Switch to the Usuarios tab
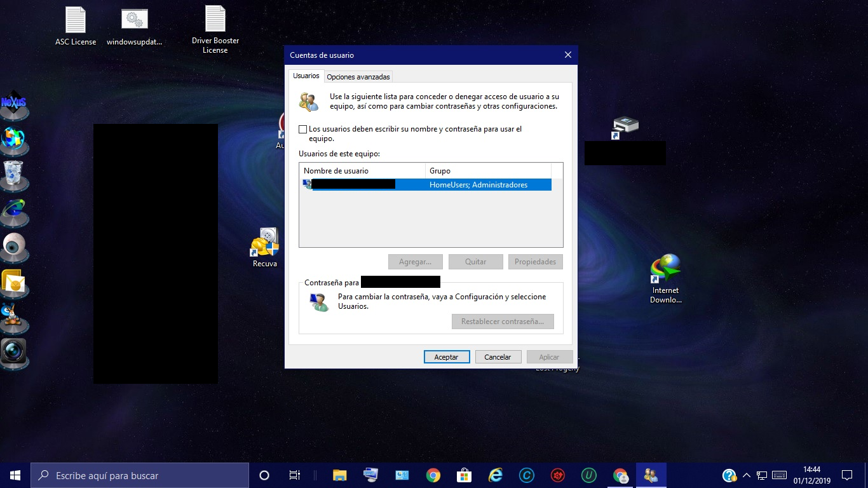 pyautogui.click(x=306, y=76)
